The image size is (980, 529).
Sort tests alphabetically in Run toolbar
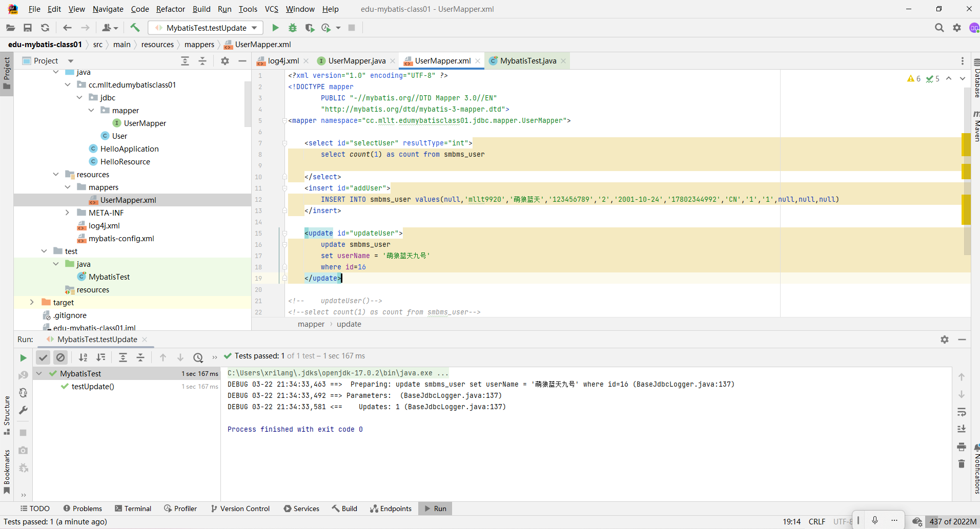tap(83, 357)
